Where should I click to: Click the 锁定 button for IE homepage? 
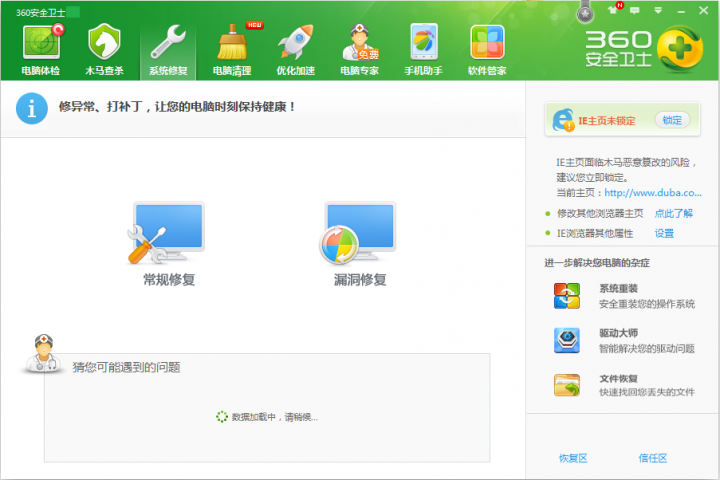coord(672,120)
